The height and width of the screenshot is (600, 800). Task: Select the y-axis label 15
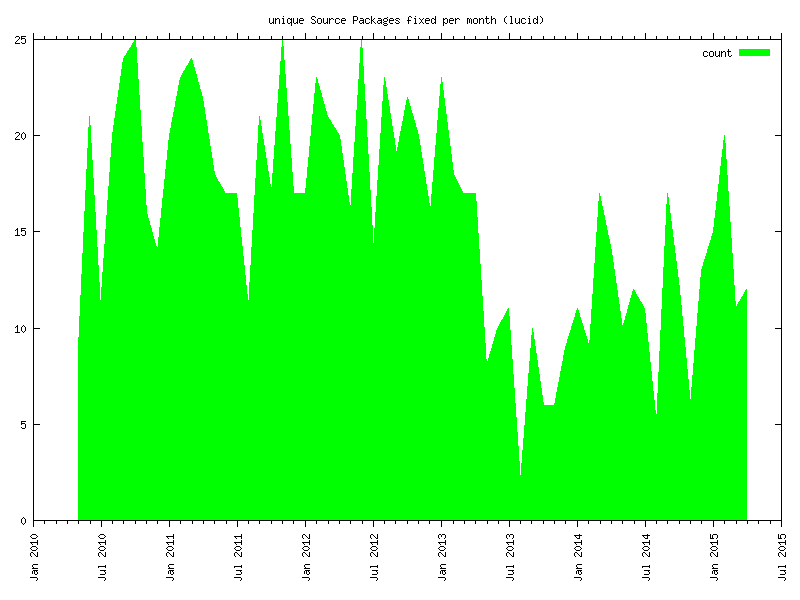click(x=20, y=232)
